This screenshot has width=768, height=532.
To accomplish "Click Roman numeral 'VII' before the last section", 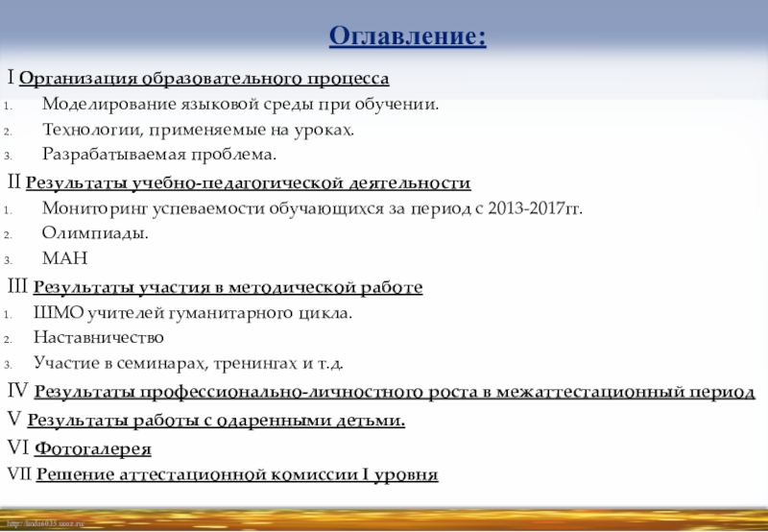I will click(18, 474).
